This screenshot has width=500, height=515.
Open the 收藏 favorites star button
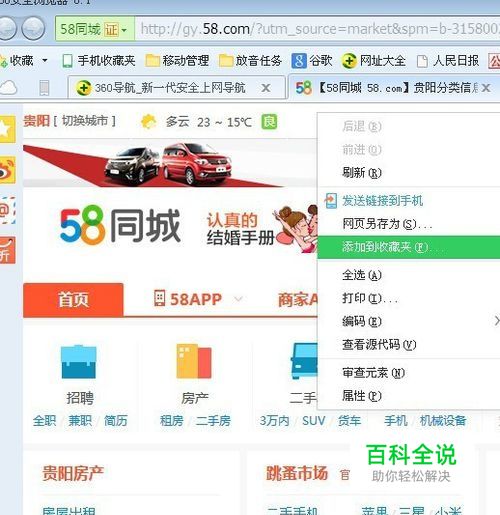coord(17,61)
